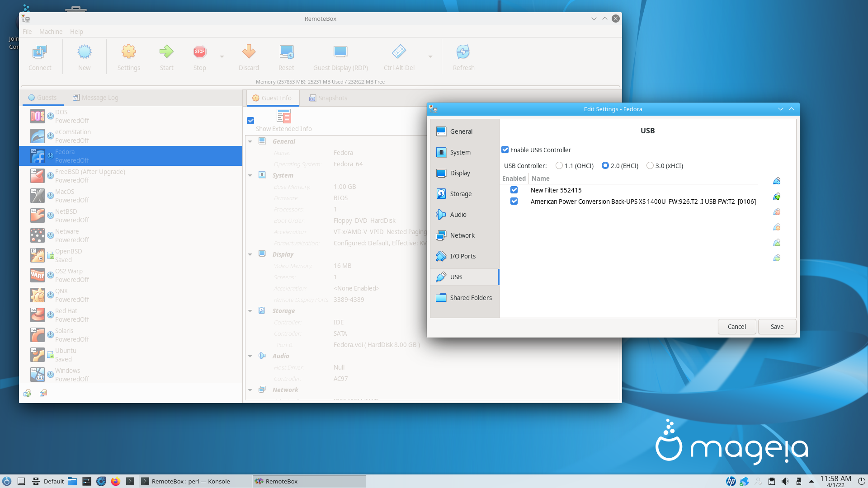Screen dimensions: 868x488
Task: Move the USB filter up
Action: pos(777,243)
